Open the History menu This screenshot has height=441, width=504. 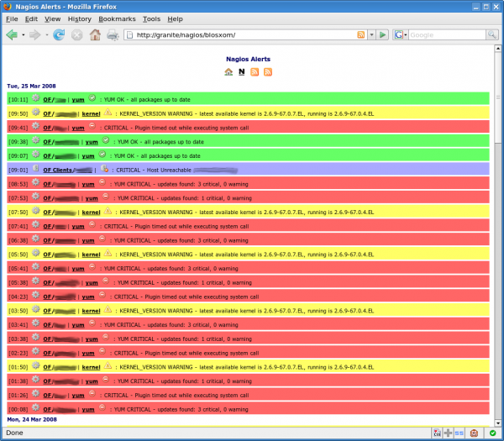(x=79, y=18)
